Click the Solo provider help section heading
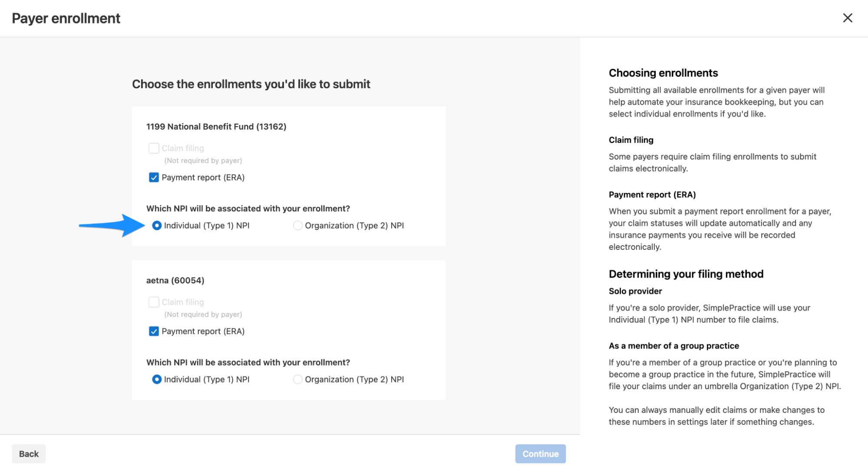 click(635, 291)
